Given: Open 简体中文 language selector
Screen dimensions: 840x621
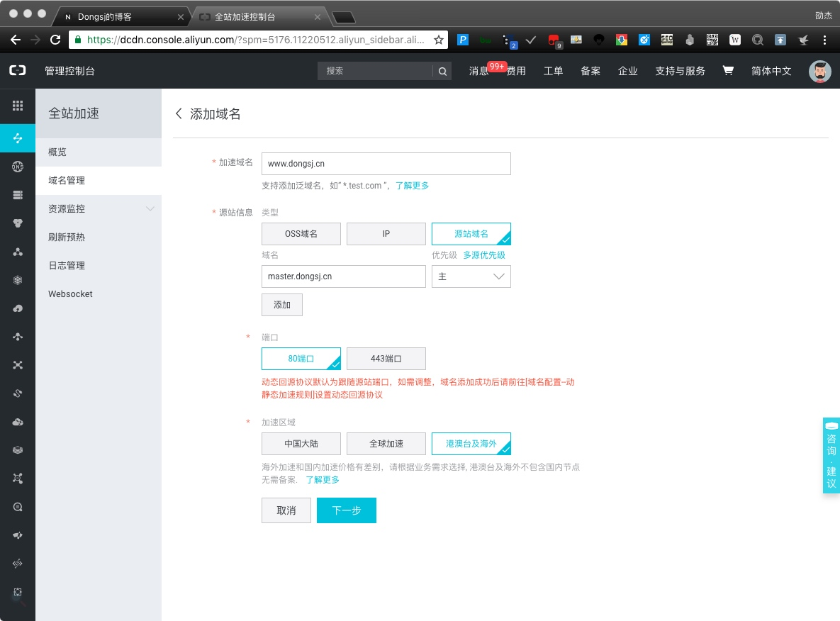Looking at the screenshot, I should point(771,71).
